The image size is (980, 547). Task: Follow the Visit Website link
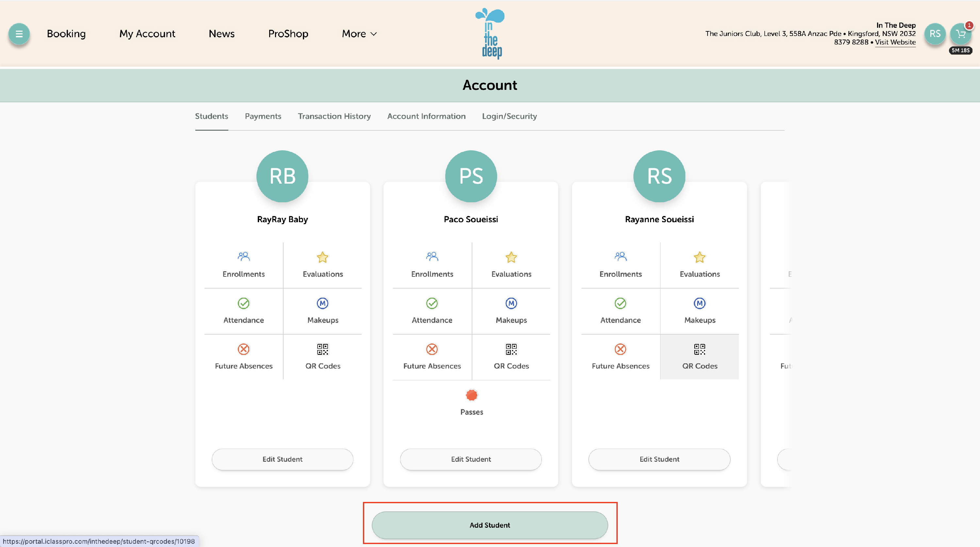(x=895, y=42)
